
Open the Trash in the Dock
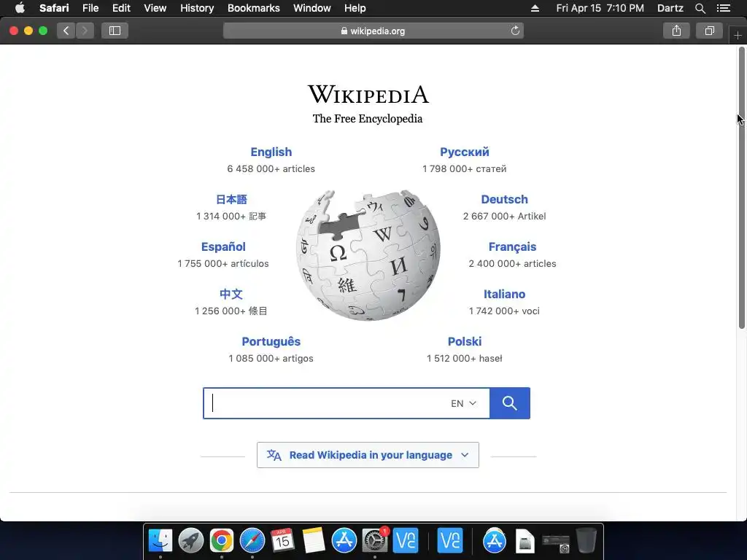click(587, 540)
